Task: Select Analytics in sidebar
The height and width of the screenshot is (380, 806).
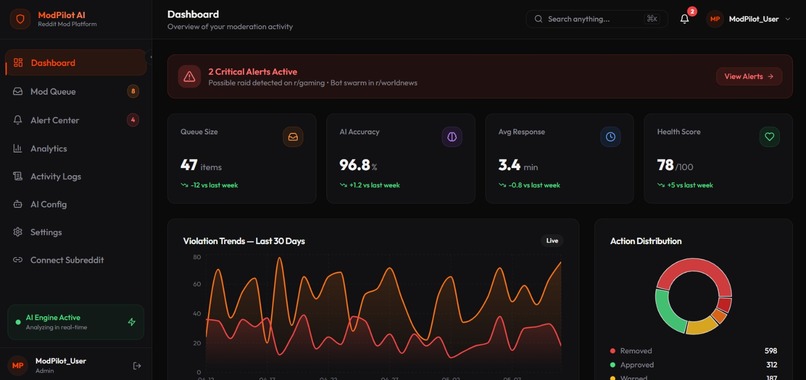Action: [76, 149]
